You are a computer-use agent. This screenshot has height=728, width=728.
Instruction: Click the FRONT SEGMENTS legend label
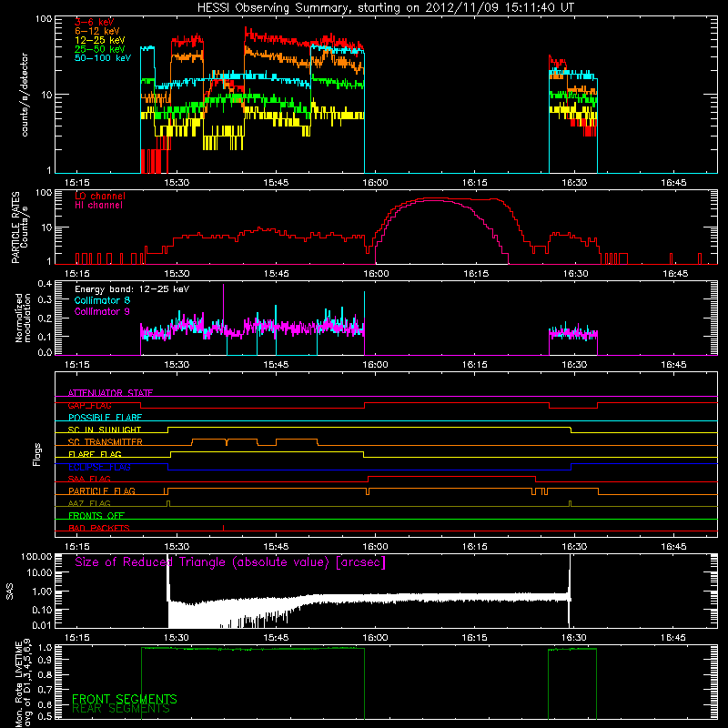pyautogui.click(x=125, y=699)
